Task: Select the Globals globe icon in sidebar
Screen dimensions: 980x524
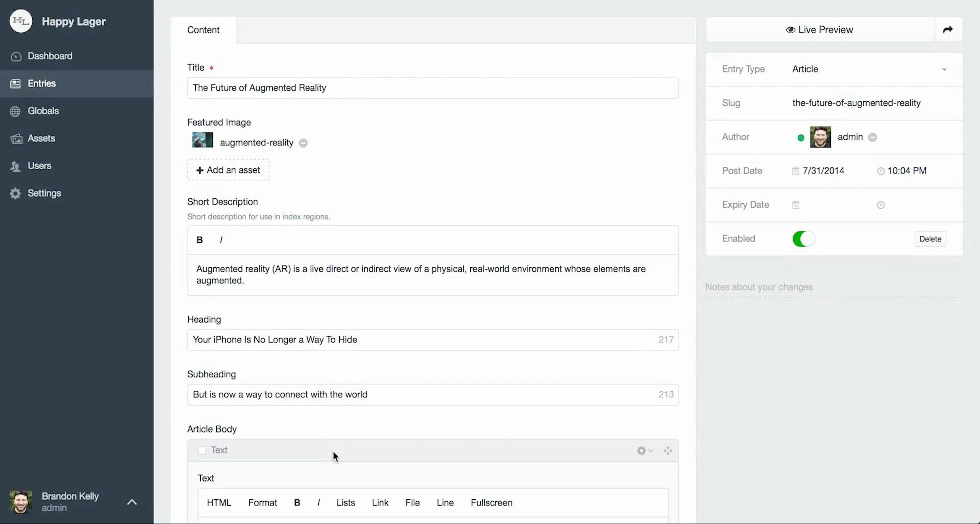Action: pos(16,111)
